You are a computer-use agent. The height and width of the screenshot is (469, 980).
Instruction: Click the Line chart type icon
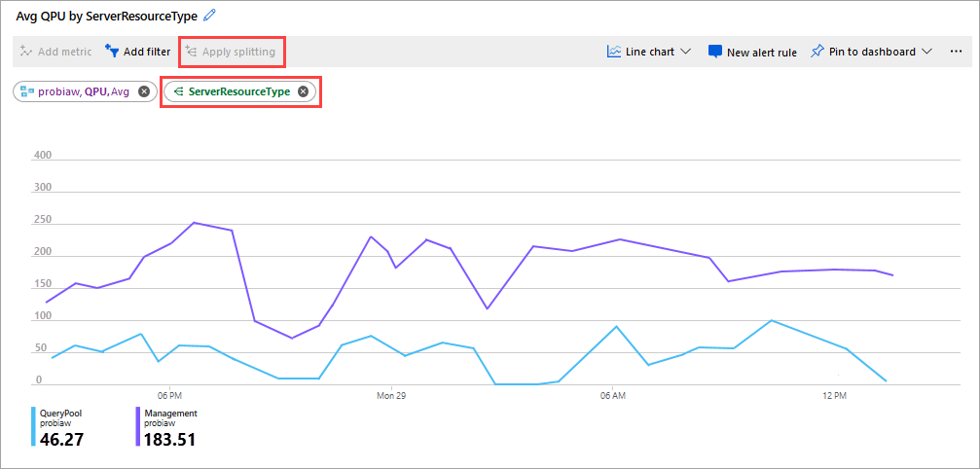click(614, 52)
